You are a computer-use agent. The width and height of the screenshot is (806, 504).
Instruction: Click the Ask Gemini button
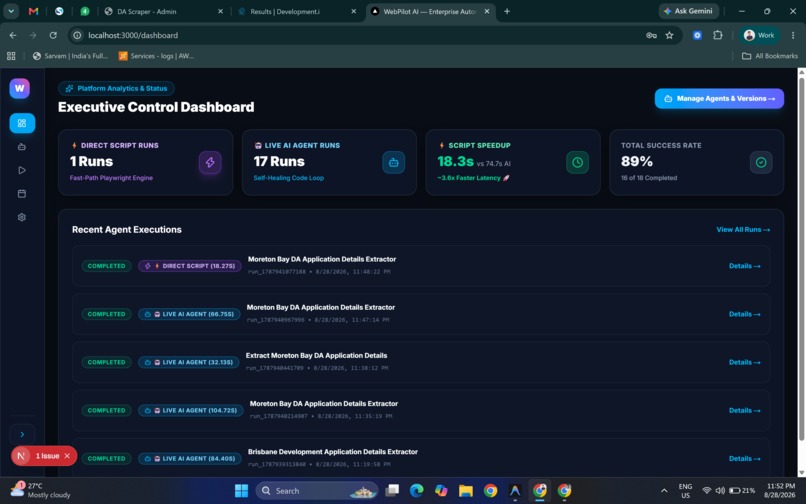click(689, 11)
